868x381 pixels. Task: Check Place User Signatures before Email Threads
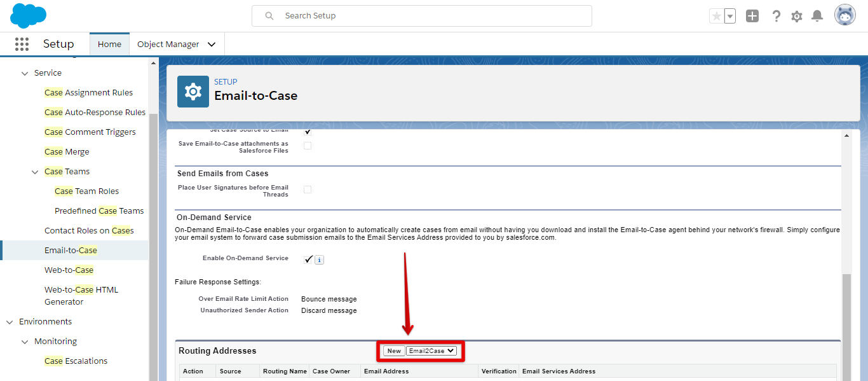tap(308, 189)
